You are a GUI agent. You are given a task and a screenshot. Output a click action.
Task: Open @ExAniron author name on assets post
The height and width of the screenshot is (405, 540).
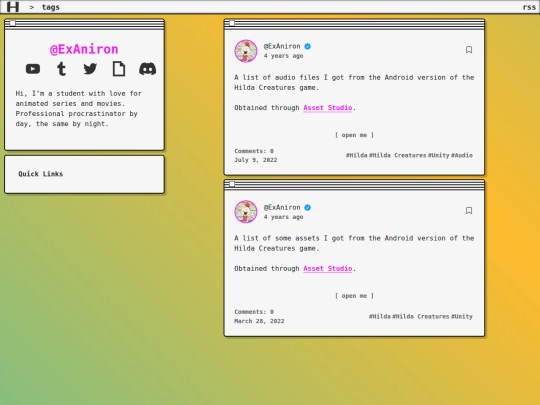click(x=282, y=207)
